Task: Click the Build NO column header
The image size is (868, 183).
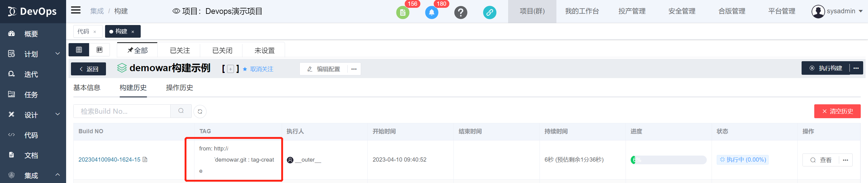Action: click(91, 131)
